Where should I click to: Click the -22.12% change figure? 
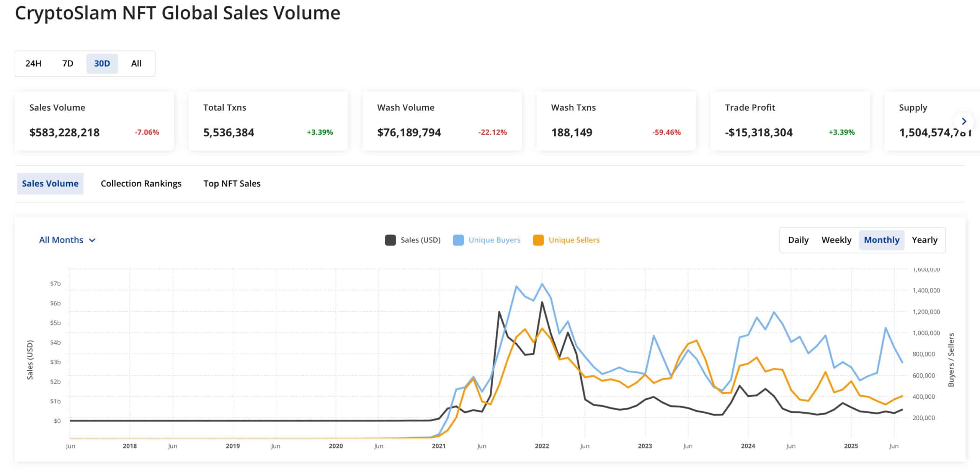492,132
